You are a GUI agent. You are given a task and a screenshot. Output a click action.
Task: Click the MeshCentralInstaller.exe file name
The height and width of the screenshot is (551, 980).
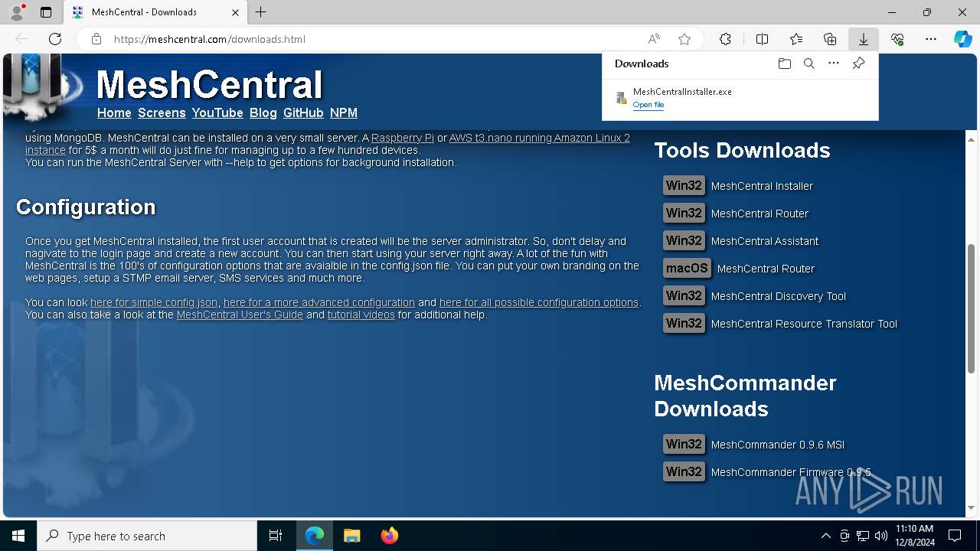(x=682, y=92)
